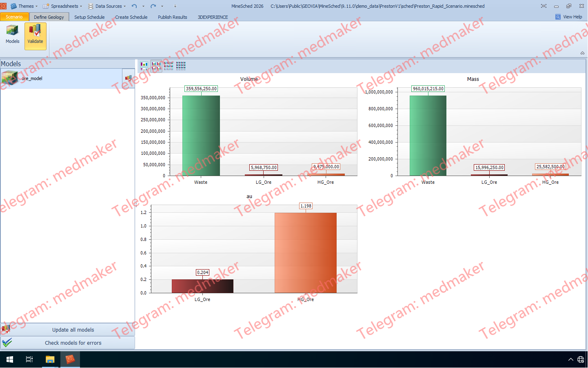Switch to the Define Geology tab
This screenshot has height=368, width=588.
tap(49, 17)
